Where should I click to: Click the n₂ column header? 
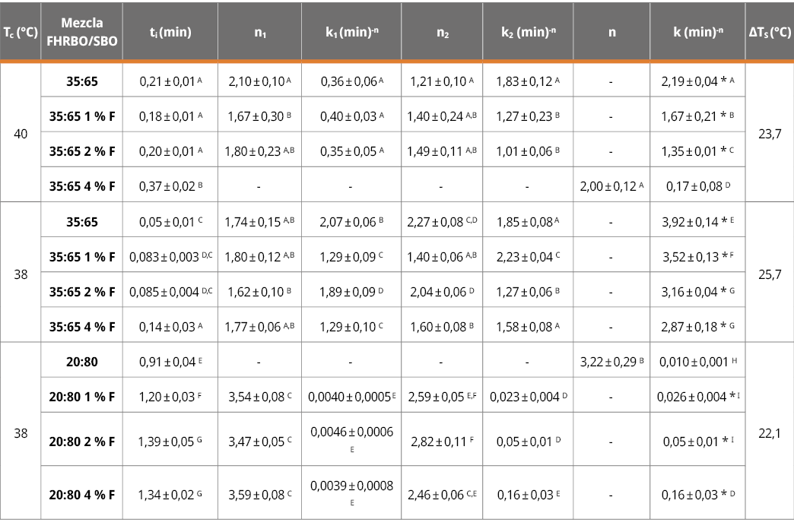click(442, 33)
